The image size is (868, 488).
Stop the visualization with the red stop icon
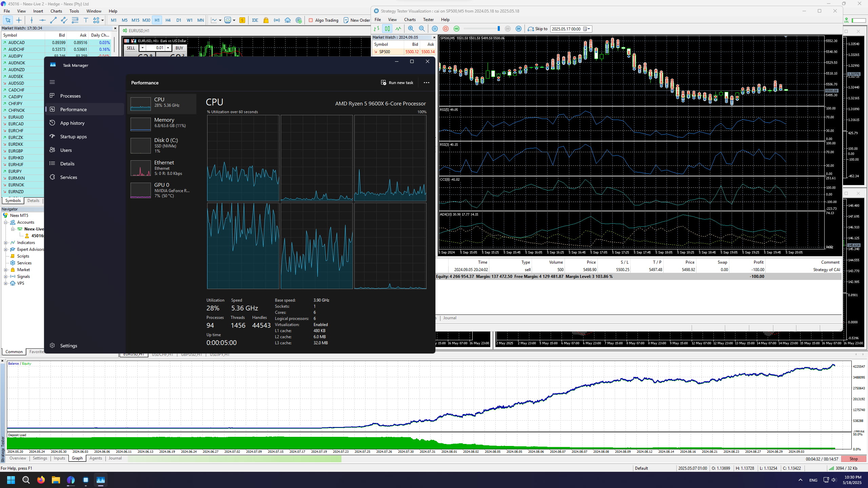[x=446, y=29]
